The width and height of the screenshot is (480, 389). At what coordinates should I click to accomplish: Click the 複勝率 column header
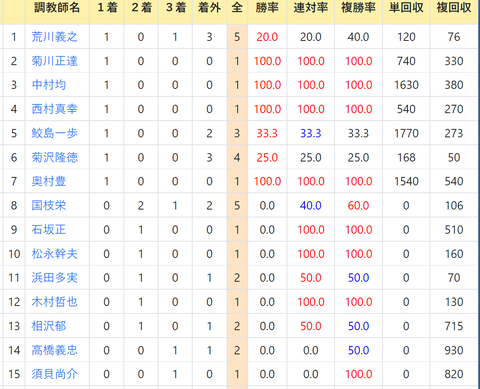(x=358, y=7)
